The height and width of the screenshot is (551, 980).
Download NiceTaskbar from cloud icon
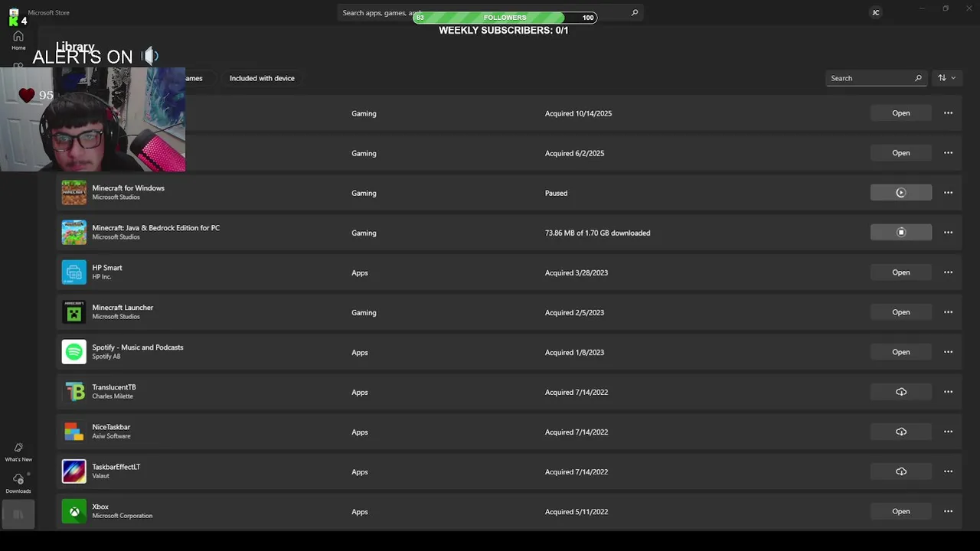[901, 432]
